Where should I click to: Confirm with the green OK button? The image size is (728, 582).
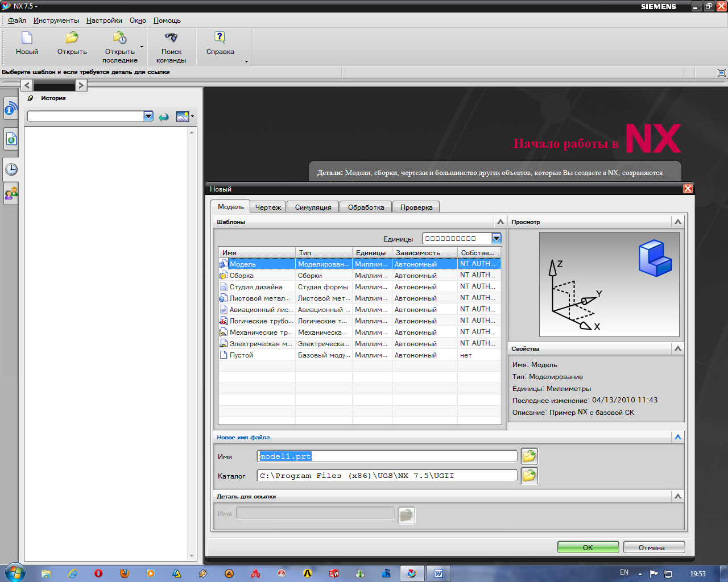tap(588, 547)
